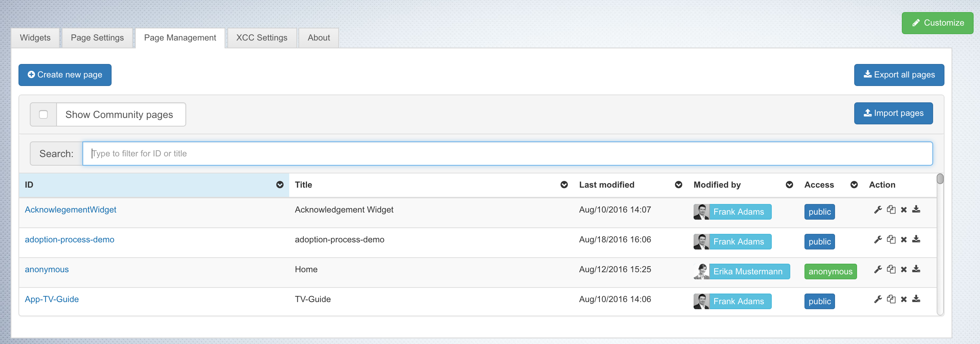Duplicate App-TV-Guide page using copy icon
Image resolution: width=980 pixels, height=344 pixels.
(x=891, y=299)
